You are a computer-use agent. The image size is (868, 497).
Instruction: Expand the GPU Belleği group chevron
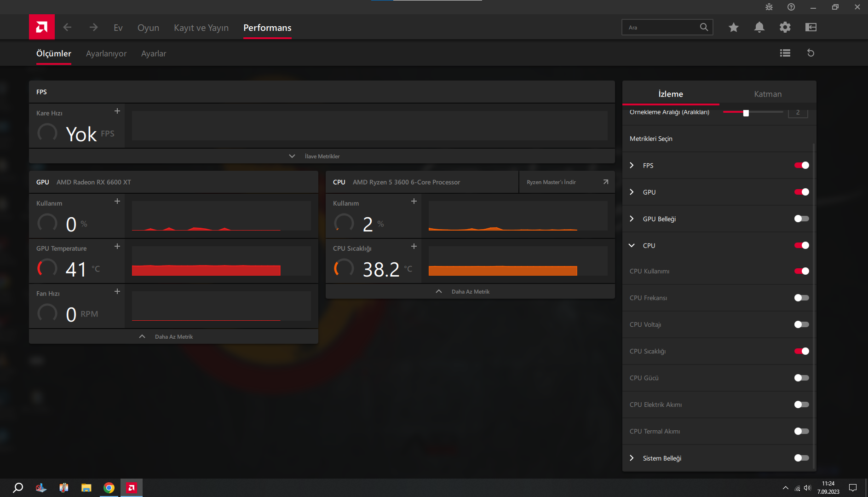(632, 219)
